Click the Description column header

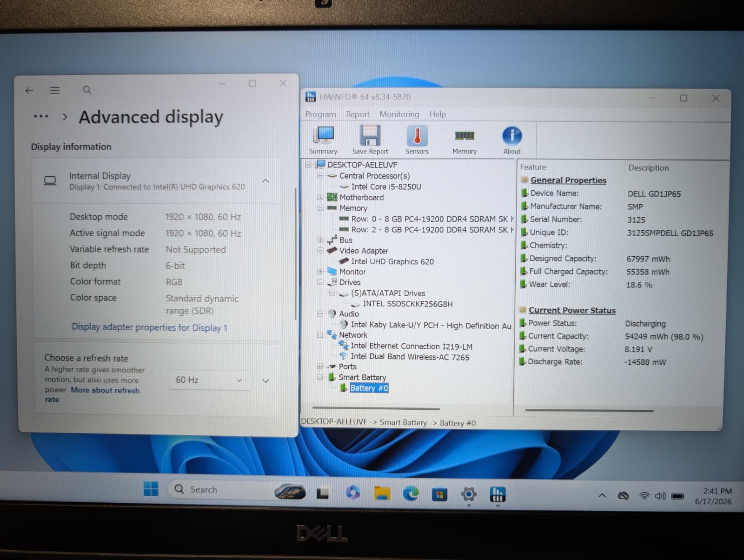(649, 167)
